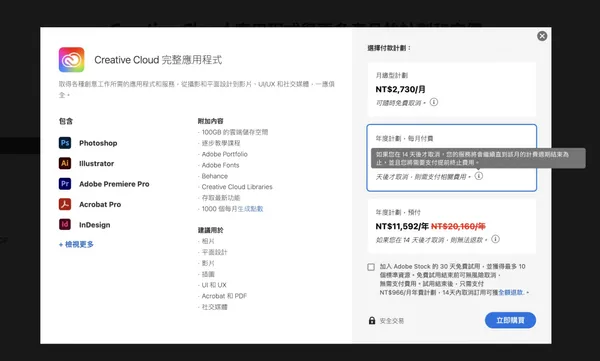Click the Photoshop Ps icon
Screen dimensions: 600x361
click(x=65, y=143)
